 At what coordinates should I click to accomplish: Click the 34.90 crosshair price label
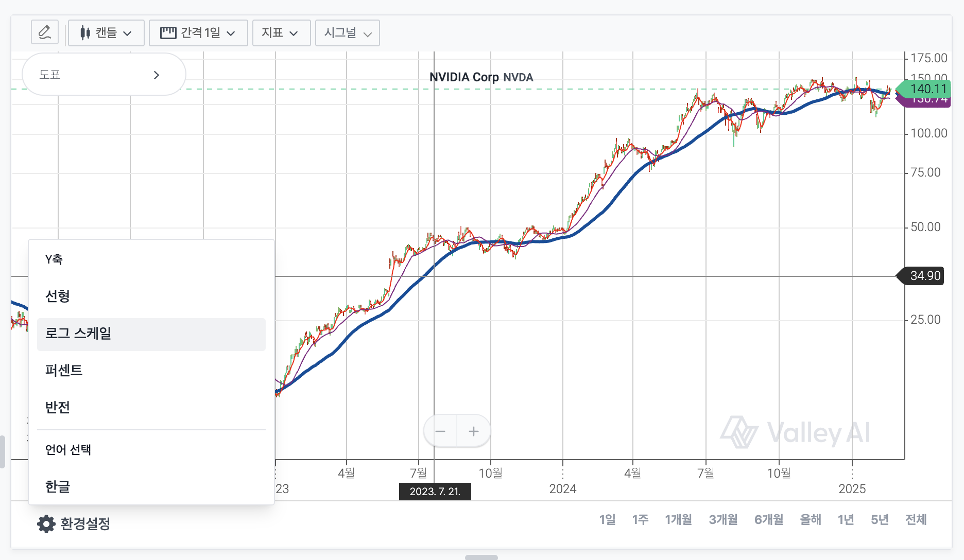(x=921, y=276)
